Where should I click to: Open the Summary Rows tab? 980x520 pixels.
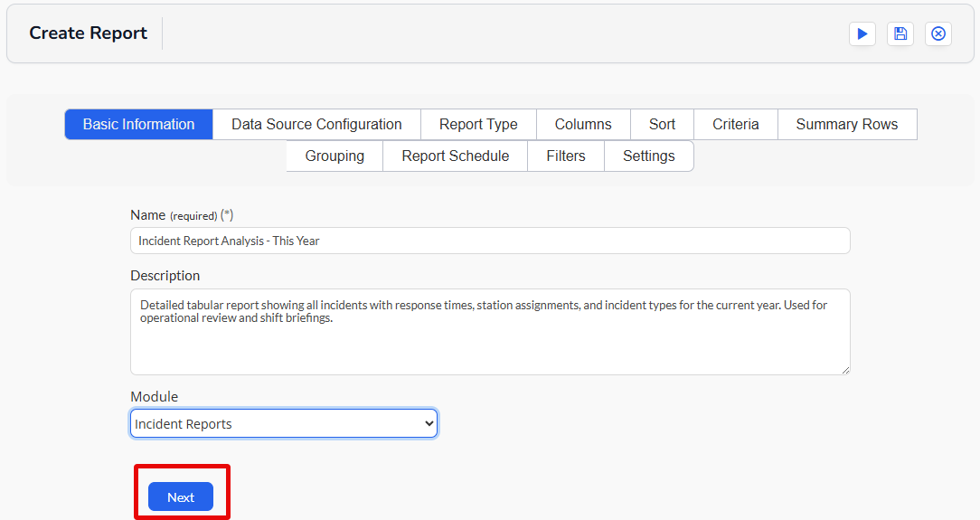tap(847, 125)
